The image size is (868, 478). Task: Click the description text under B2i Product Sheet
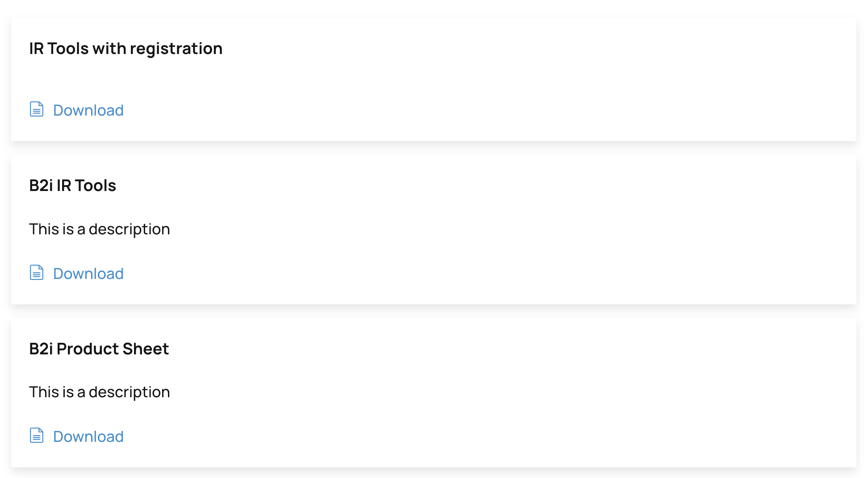point(99,392)
